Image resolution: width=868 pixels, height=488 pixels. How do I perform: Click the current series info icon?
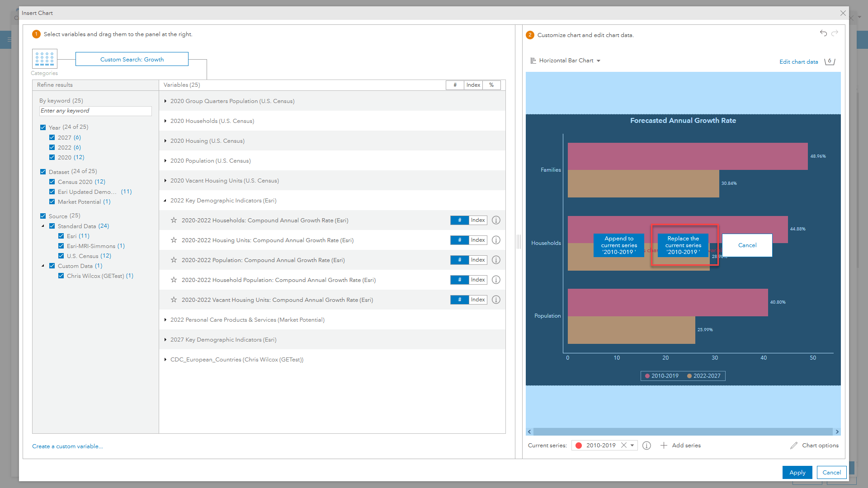pos(646,446)
